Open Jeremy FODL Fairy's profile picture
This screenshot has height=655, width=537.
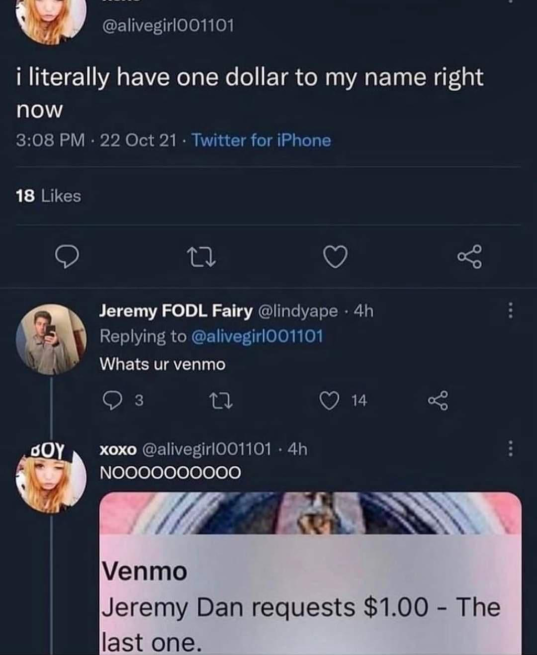(51, 339)
